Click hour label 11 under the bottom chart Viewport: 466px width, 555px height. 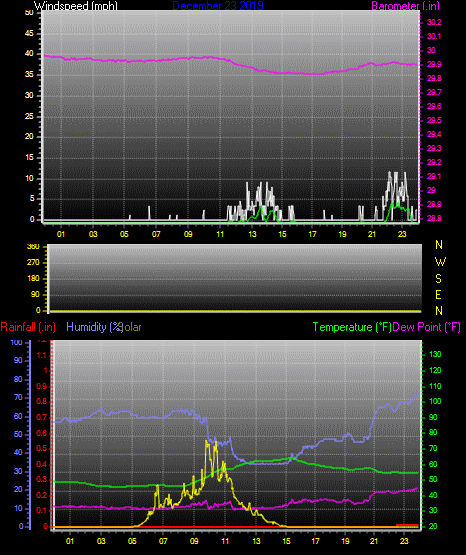click(225, 541)
